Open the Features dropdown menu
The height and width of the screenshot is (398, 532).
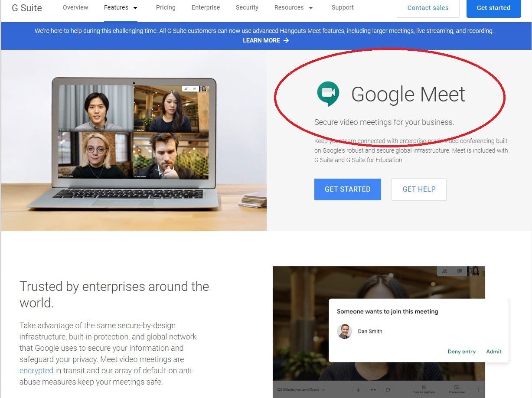click(121, 8)
